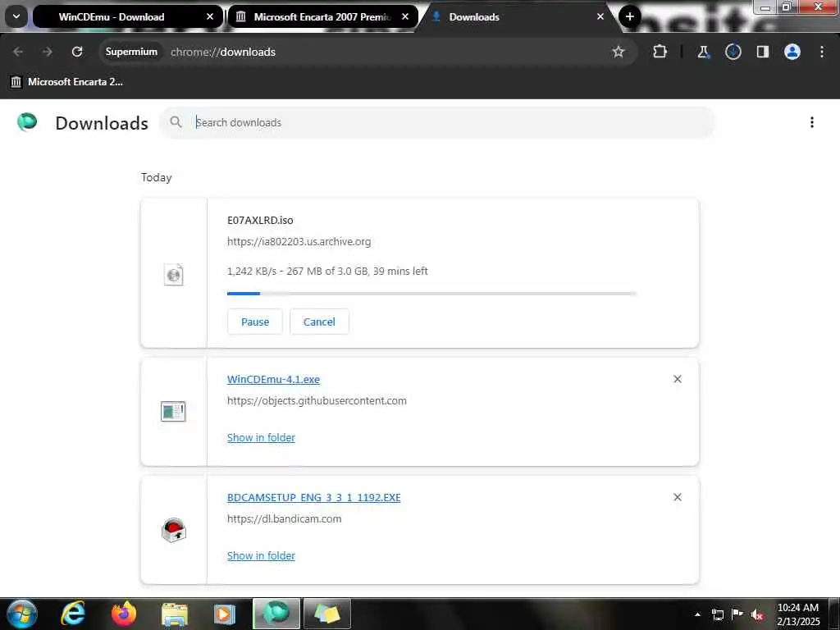Image resolution: width=840 pixels, height=630 pixels.
Task: Click the 1,242 KB/s download status text
Action: click(x=327, y=271)
